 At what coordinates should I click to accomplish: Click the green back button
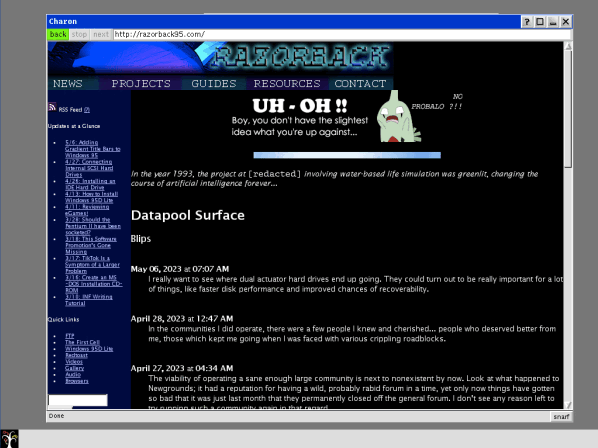point(58,34)
